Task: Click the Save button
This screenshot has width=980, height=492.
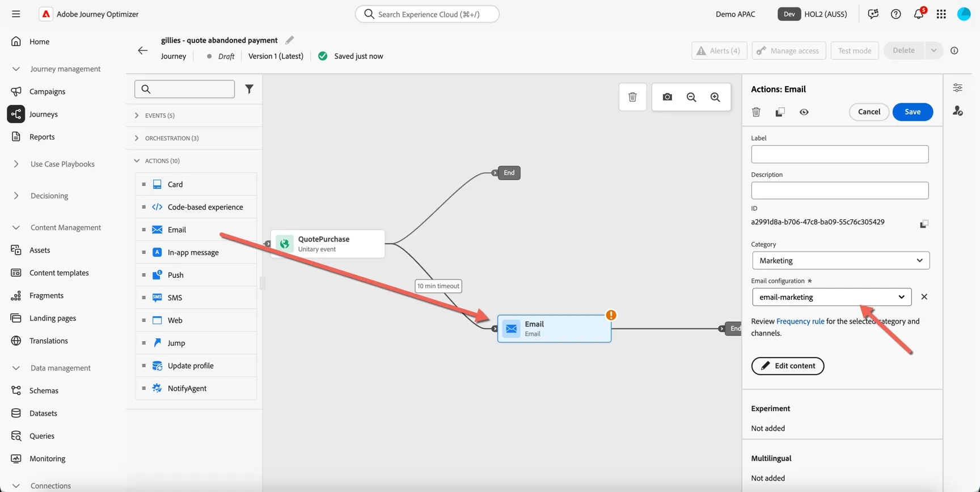Action: coord(913,112)
